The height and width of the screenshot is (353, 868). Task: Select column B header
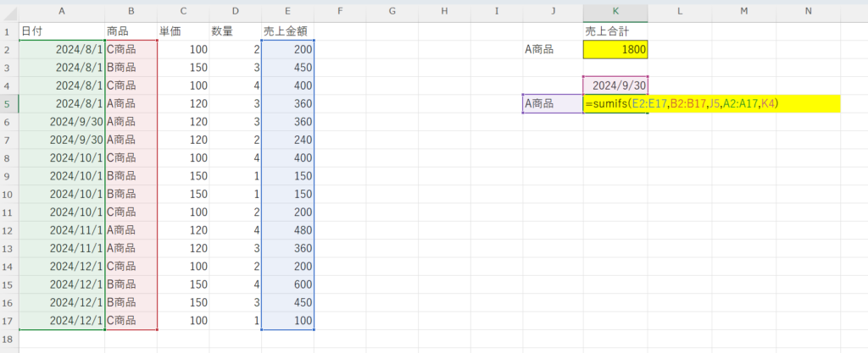[x=131, y=14]
